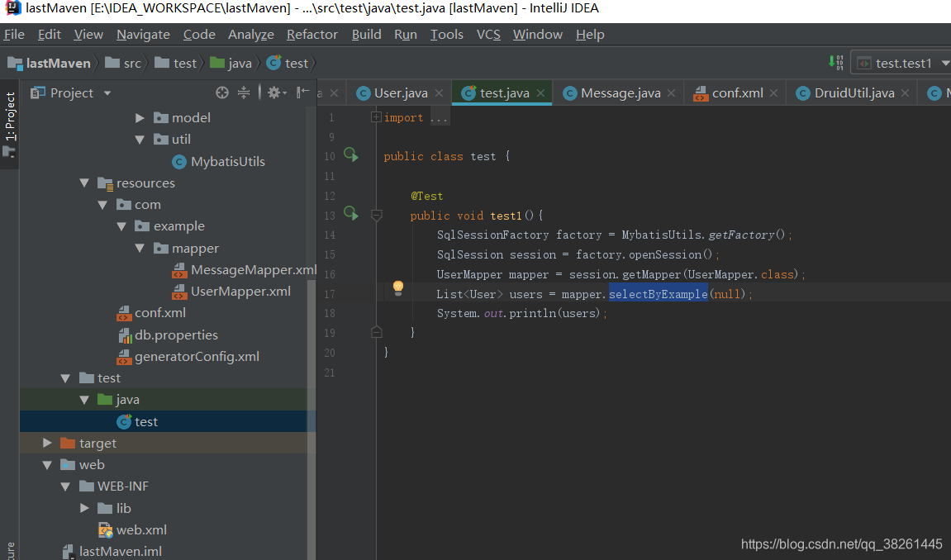Screen dimensions: 951x560
Task: Collapse the util folder
Action: point(140,140)
